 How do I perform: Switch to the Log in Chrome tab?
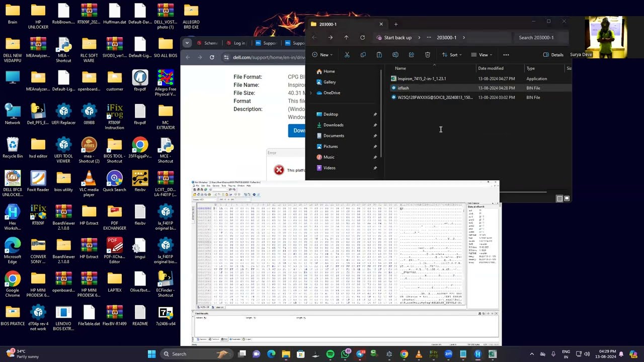(x=236, y=43)
